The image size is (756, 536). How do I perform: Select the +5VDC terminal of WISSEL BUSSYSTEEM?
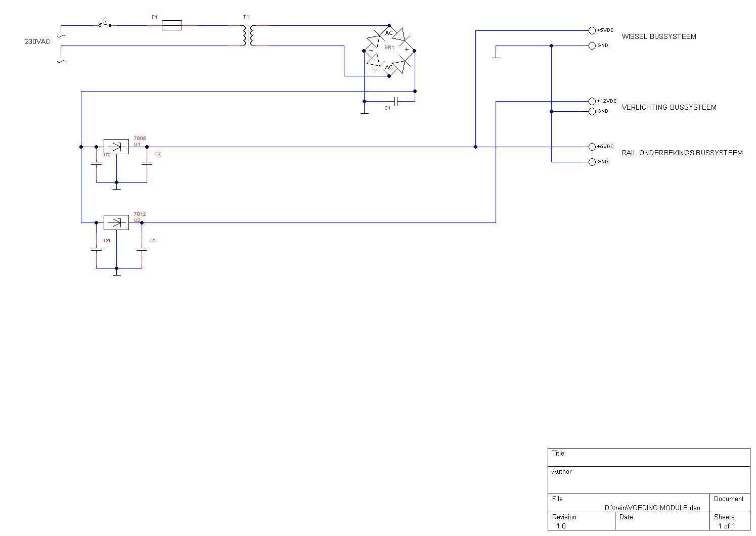592,30
